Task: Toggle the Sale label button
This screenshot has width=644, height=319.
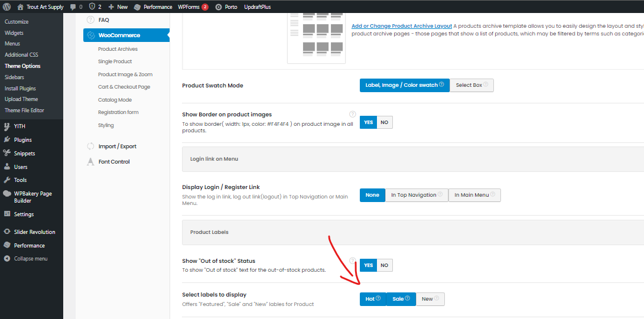Action: point(401,299)
